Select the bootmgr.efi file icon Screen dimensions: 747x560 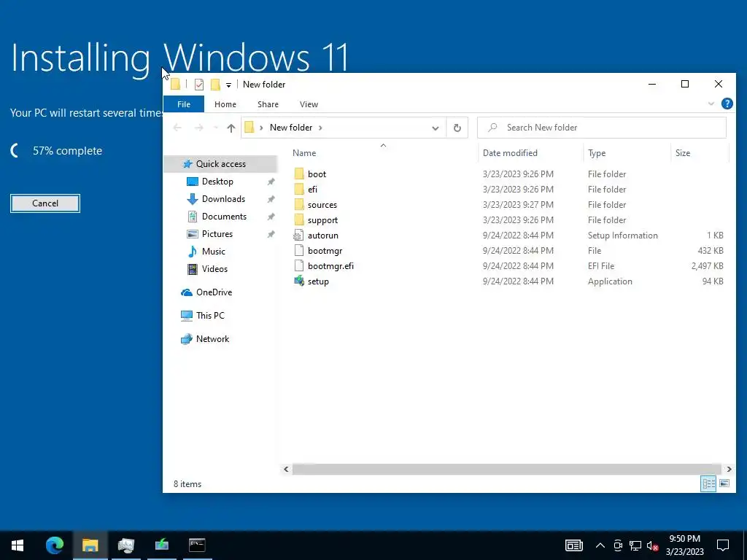[299, 265]
